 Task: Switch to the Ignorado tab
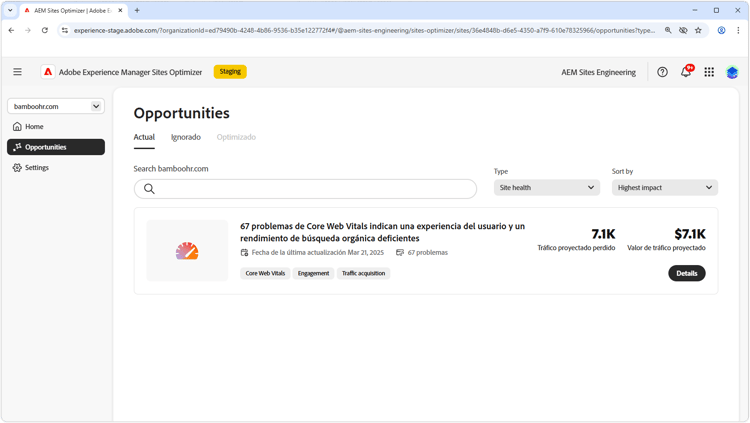pyautogui.click(x=186, y=137)
